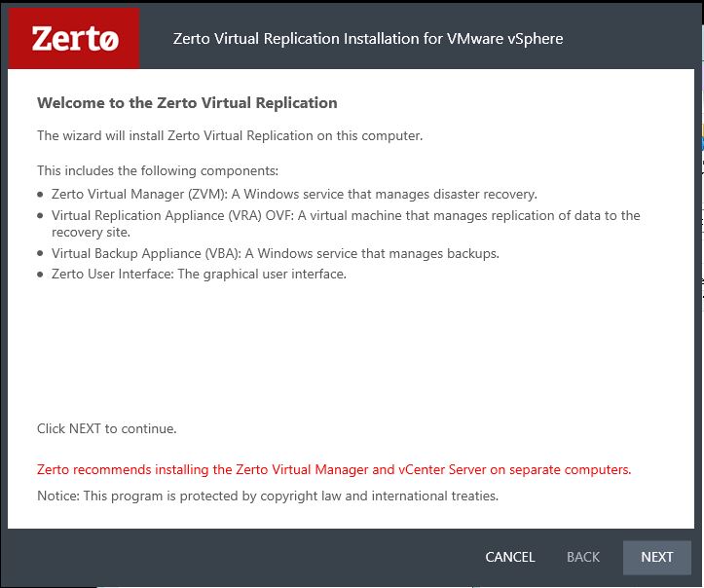Click the red Zerto logo
Image resolution: width=704 pixels, height=588 pixels.
[x=74, y=39]
